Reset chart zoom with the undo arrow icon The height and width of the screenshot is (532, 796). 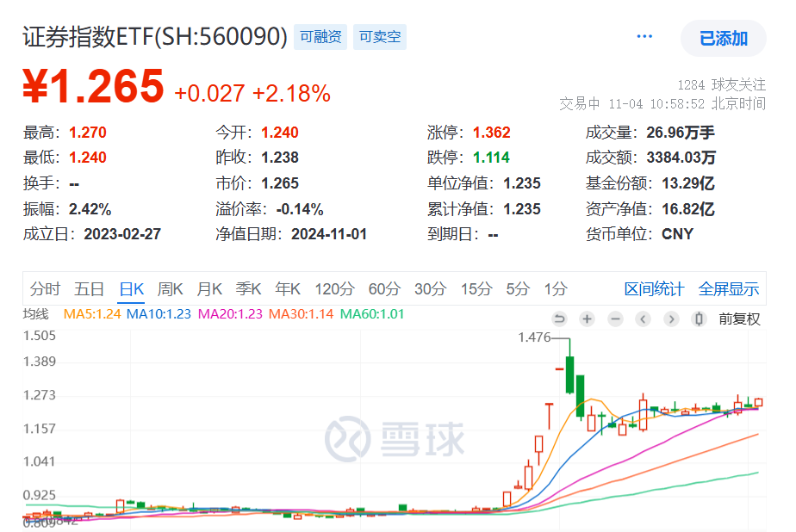click(559, 319)
